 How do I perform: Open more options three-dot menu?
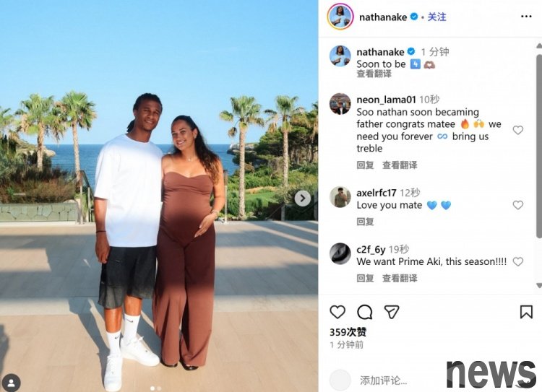526,16
